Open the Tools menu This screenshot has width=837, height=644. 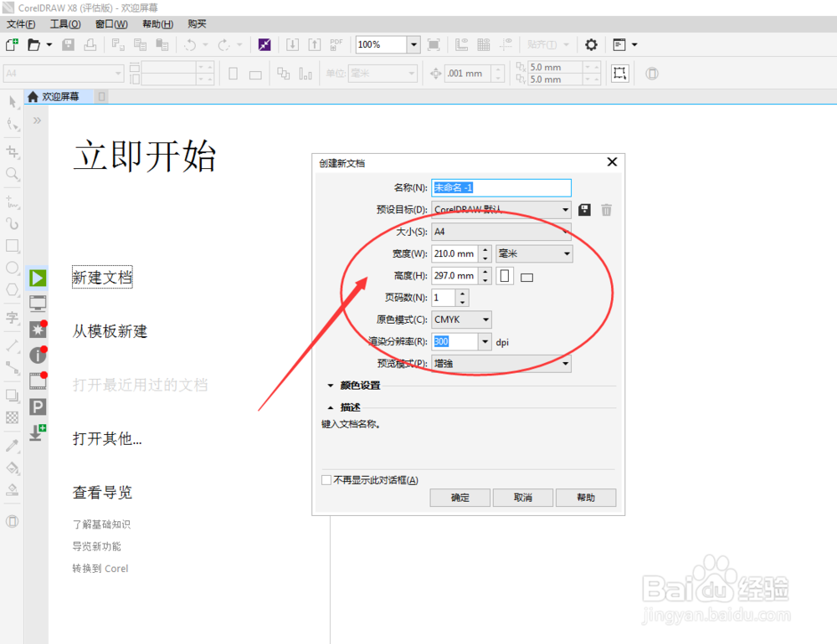pyautogui.click(x=65, y=24)
